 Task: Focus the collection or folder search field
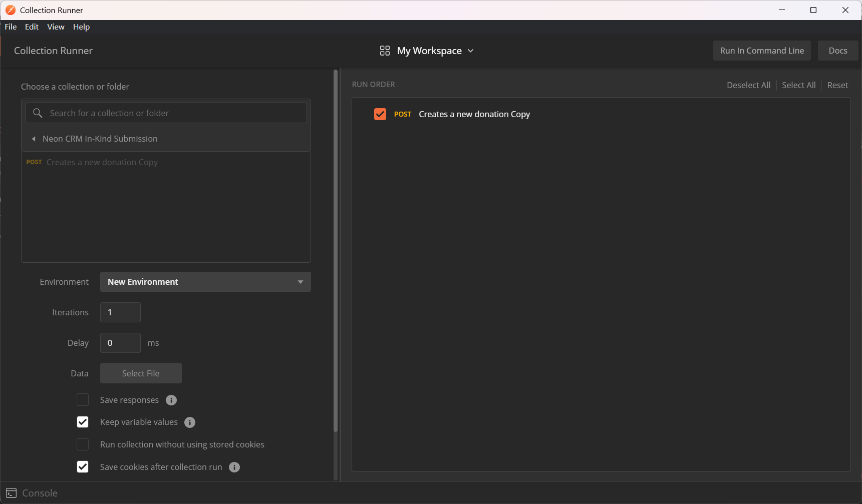coord(166,113)
